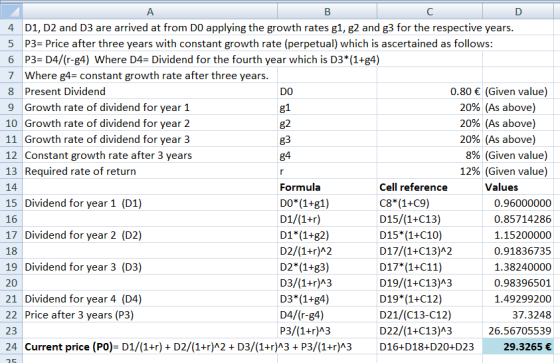Select the value 37.3248
This screenshot has width=560, height=363.
[518, 315]
